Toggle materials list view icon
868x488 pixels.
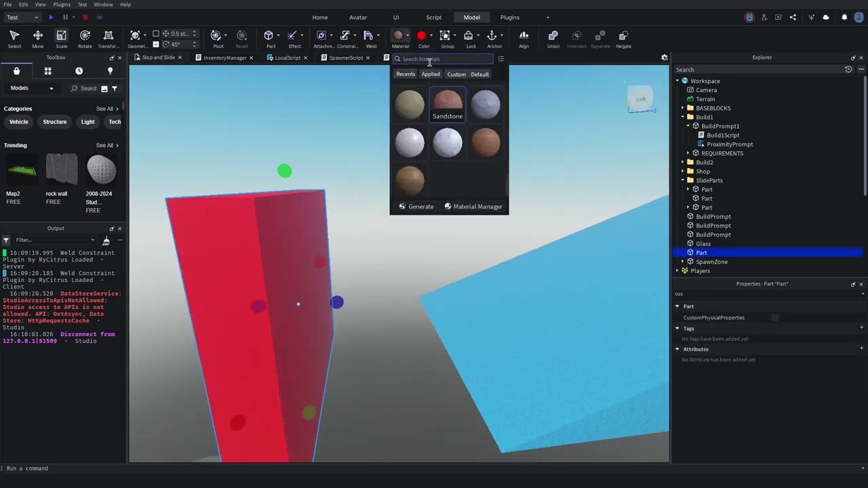[x=500, y=59]
